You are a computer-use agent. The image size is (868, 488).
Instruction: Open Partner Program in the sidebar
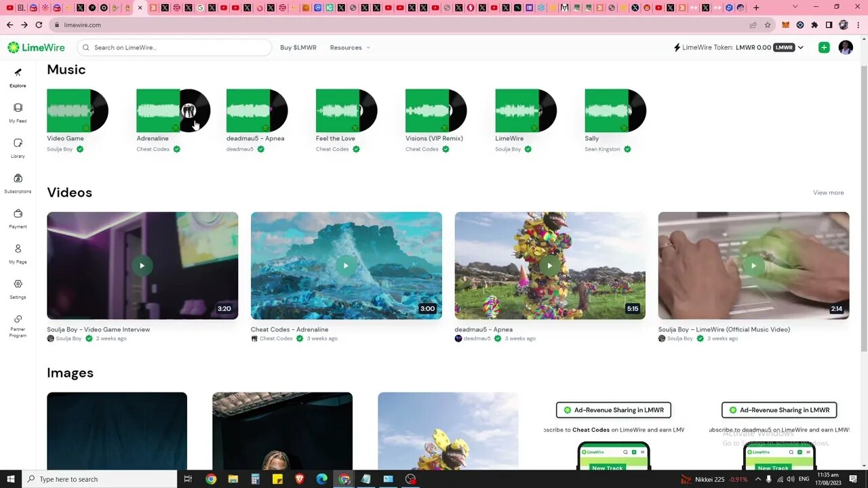[18, 326]
